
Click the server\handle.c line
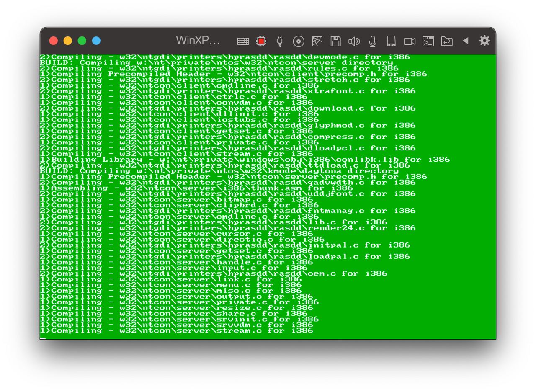[176, 262]
